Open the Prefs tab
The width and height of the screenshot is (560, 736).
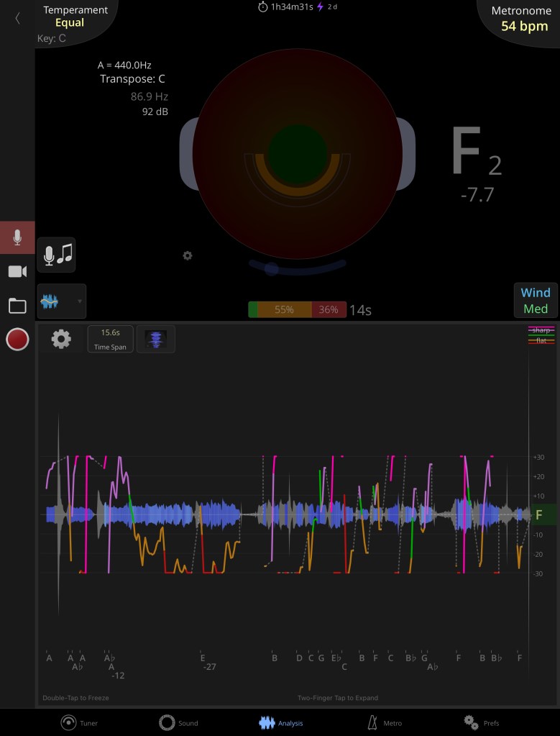[x=481, y=722]
